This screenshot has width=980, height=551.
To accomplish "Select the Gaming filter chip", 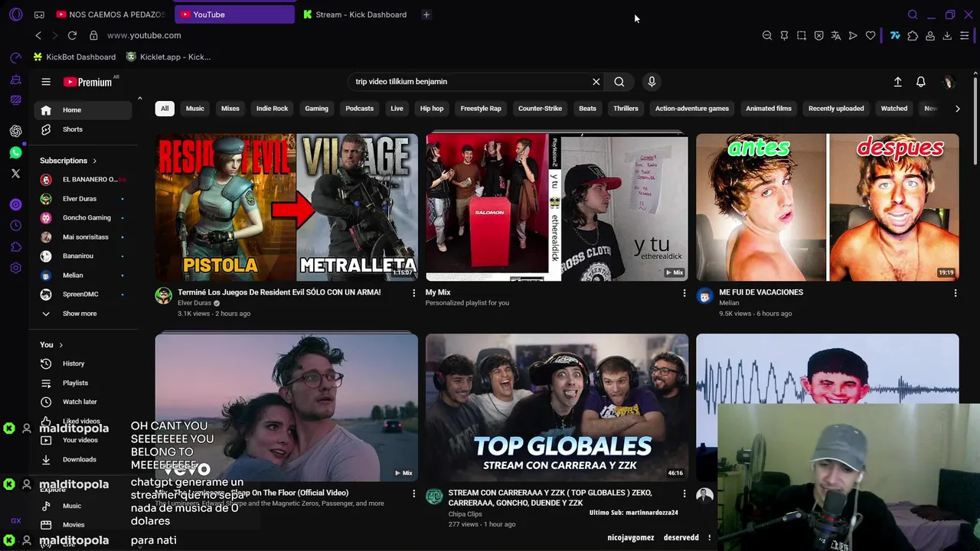I will (x=316, y=109).
